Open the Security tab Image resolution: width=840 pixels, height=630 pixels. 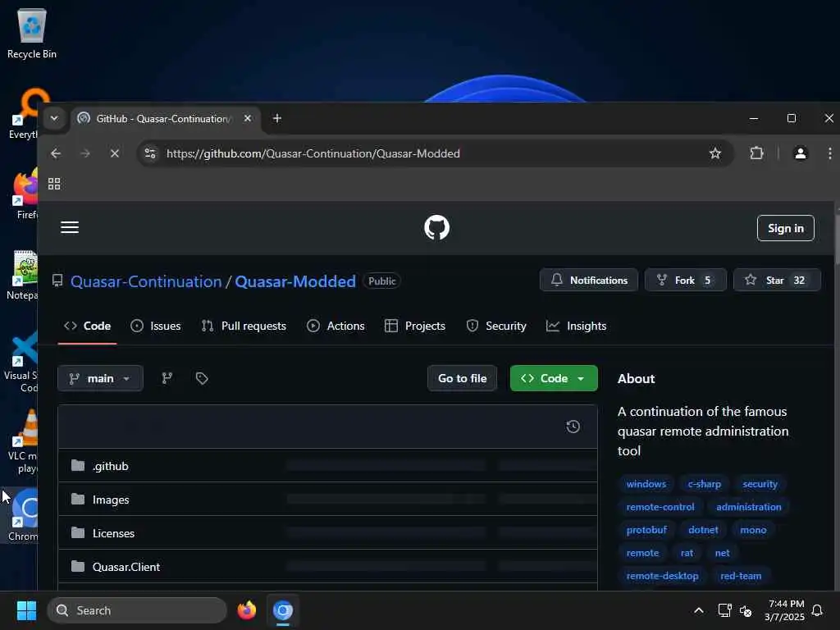496,326
